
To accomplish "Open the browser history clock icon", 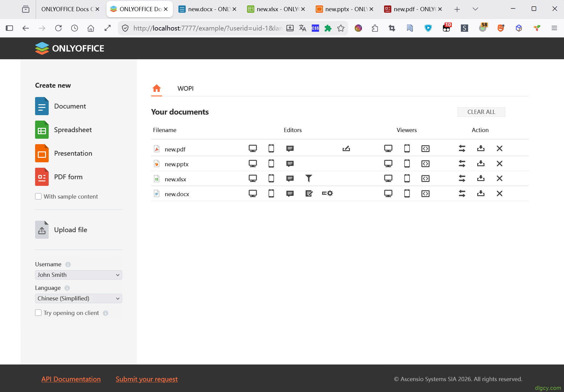I will [x=74, y=28].
